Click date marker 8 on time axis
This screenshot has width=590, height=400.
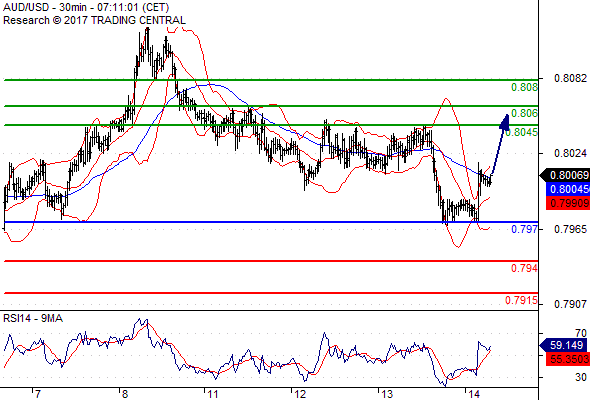[x=125, y=394]
